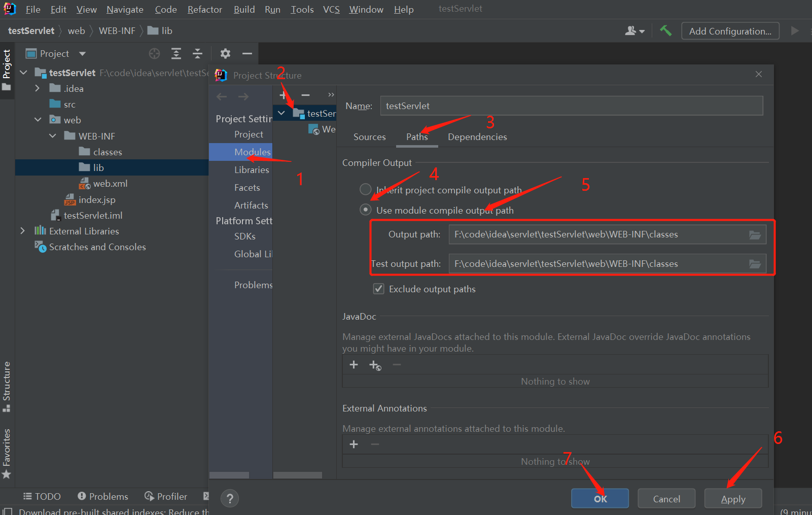Add a new module with plus icon
This screenshot has height=515, width=812.
283,95
